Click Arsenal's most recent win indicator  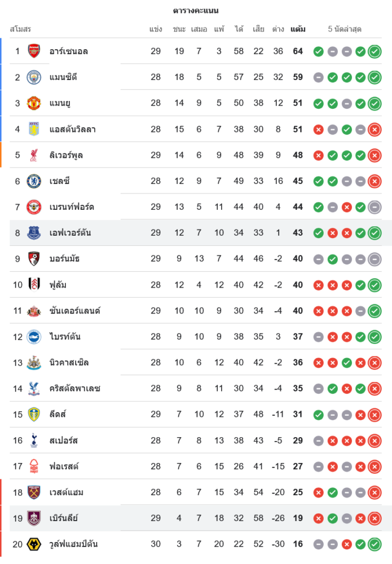click(375, 52)
